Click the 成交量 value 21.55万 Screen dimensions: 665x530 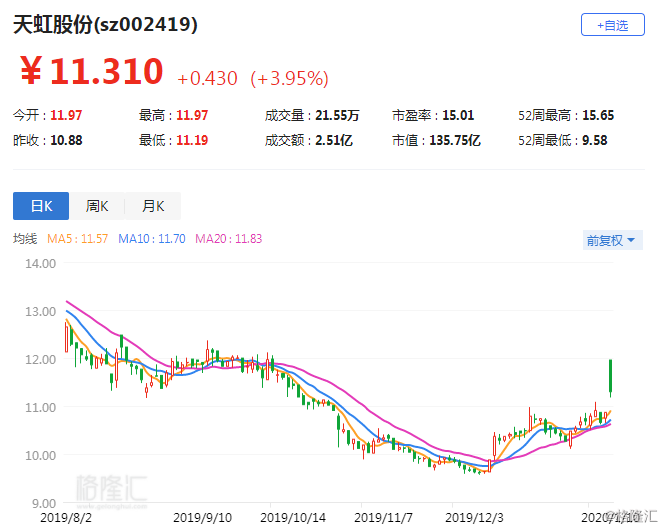337,115
